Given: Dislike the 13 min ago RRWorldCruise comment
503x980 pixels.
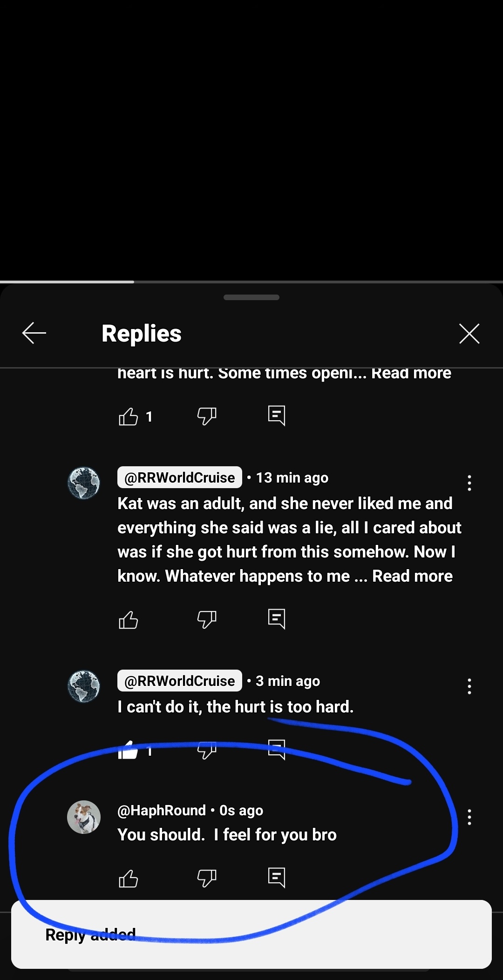Looking at the screenshot, I should [207, 619].
